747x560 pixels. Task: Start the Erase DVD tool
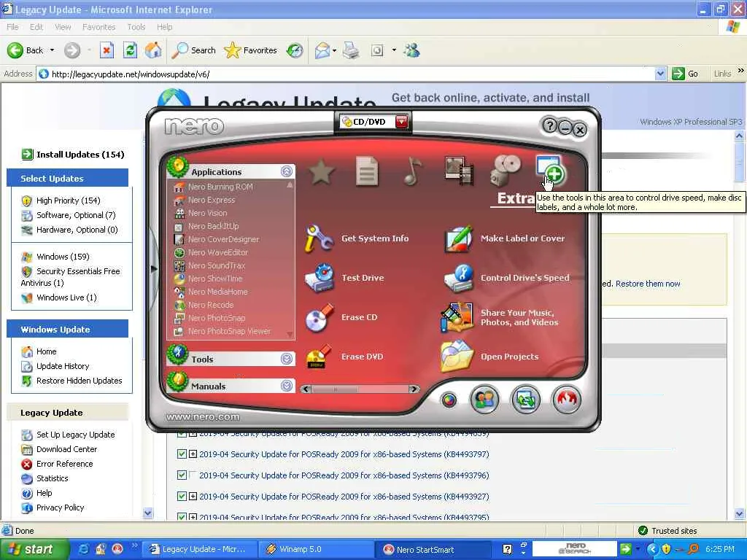tap(362, 357)
